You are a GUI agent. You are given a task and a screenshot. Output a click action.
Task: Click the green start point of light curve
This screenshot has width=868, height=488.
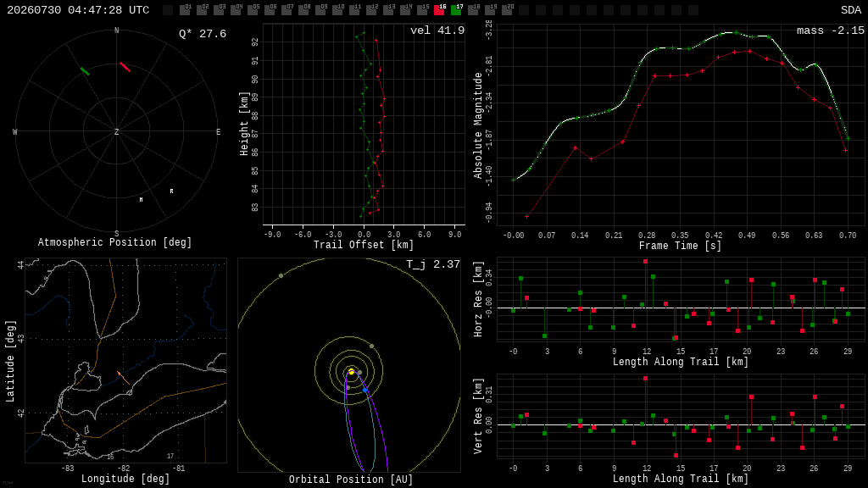514,180
